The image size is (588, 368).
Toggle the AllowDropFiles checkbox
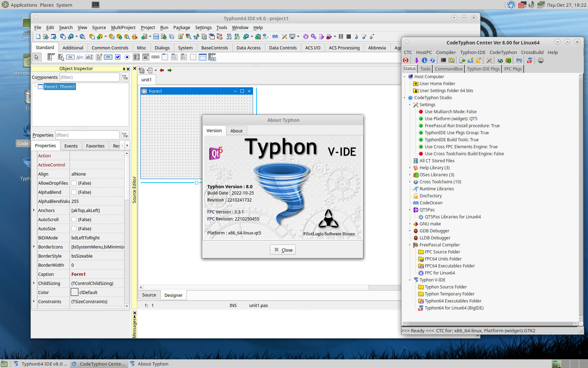74,183
